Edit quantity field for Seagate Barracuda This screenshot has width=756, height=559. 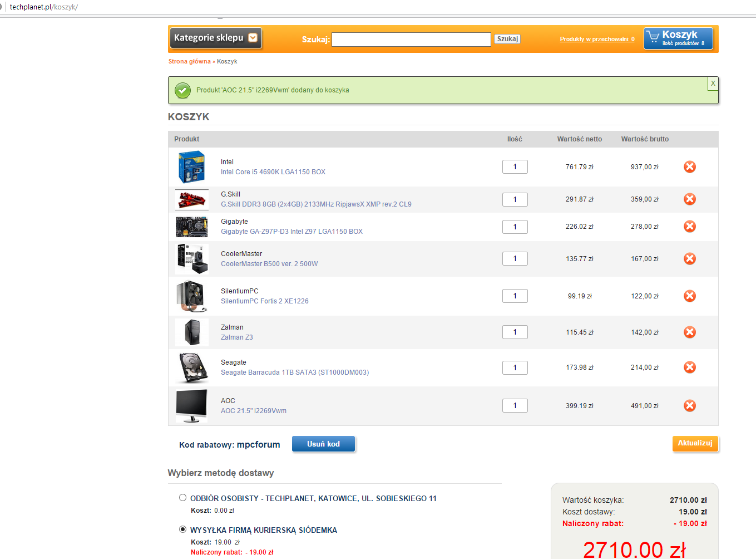pyautogui.click(x=515, y=367)
